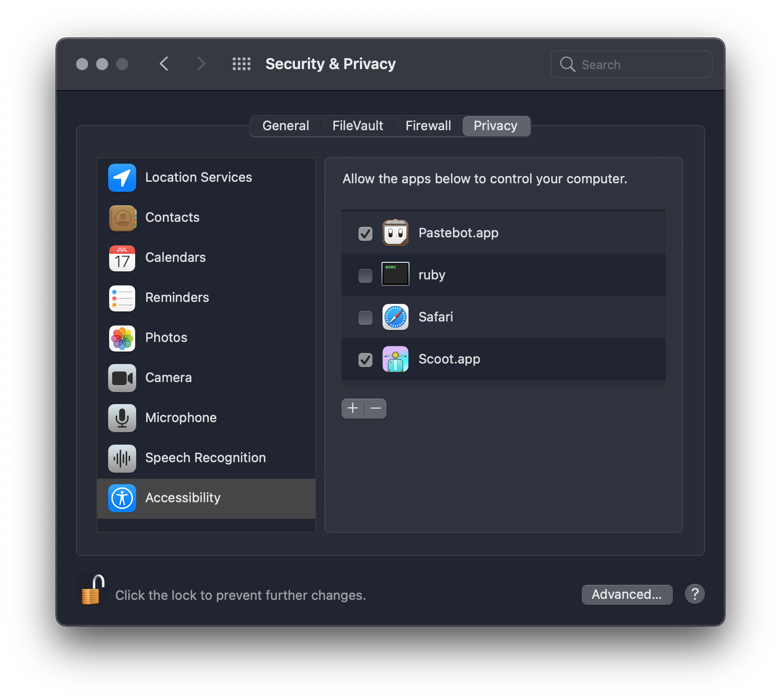Uncheck the Scoot.app checkbox
The image size is (781, 700).
point(365,360)
